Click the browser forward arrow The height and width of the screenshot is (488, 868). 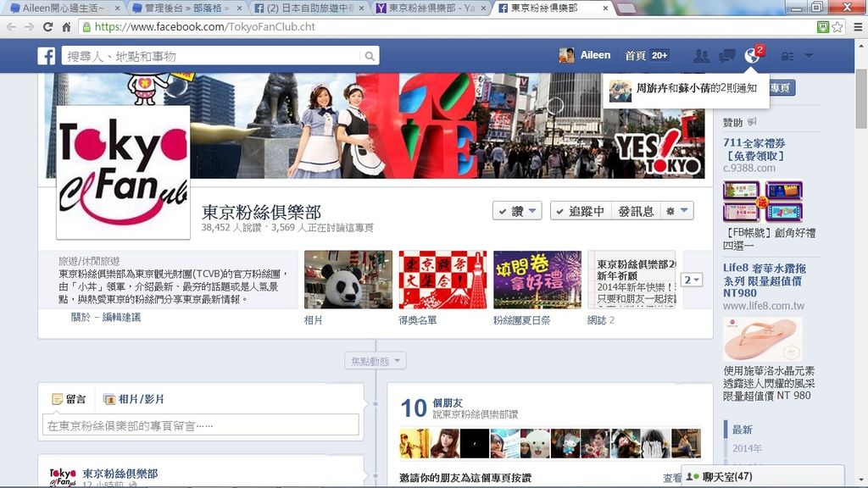click(30, 26)
